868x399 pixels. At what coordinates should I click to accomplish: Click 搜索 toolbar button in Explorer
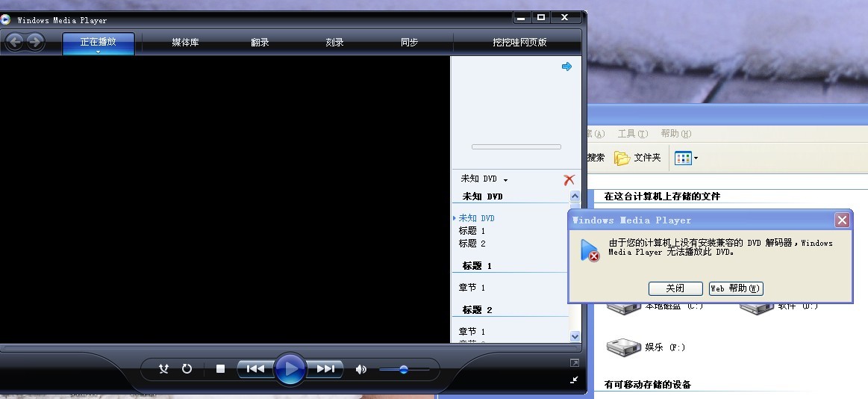click(596, 158)
